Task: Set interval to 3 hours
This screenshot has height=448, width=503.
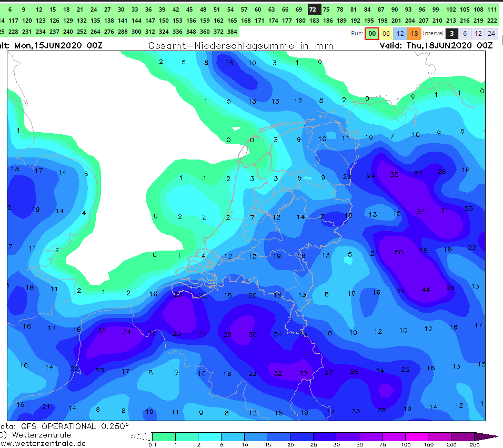Action: (x=451, y=33)
